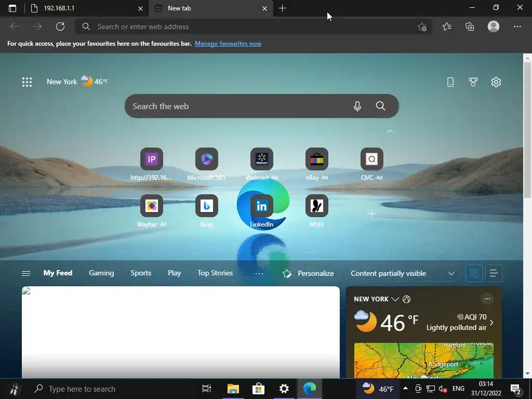Open the apps launcher grid icon

tap(27, 82)
